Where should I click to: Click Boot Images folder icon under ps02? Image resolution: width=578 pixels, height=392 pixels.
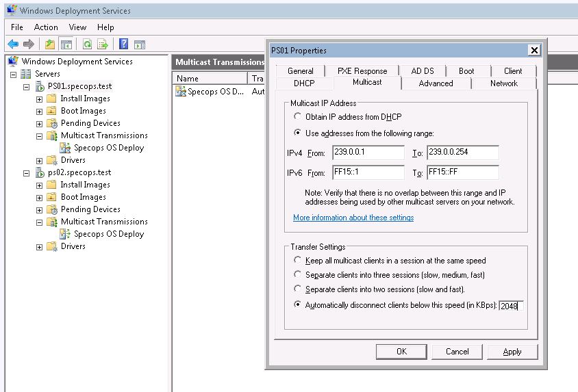click(x=51, y=197)
